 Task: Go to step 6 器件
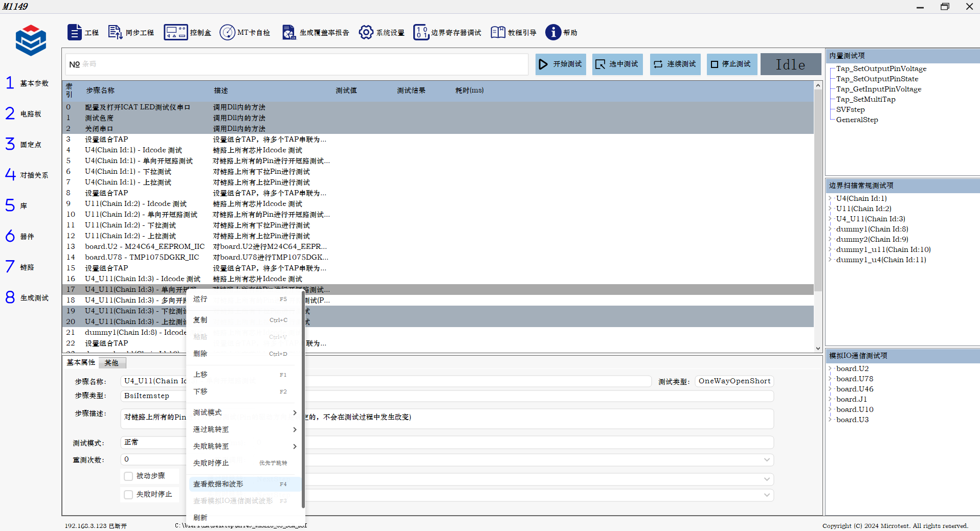coord(19,236)
